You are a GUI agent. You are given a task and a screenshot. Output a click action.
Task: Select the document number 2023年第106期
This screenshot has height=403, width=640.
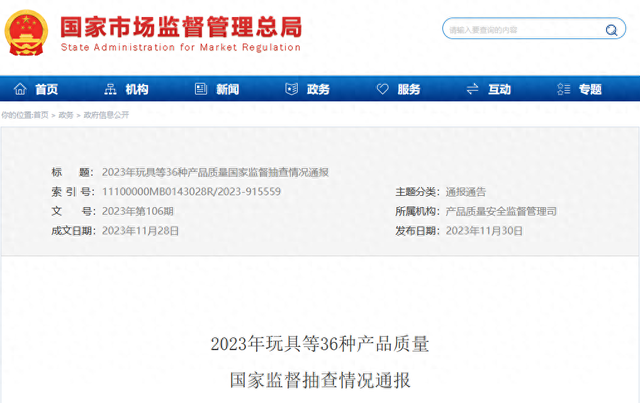point(138,211)
